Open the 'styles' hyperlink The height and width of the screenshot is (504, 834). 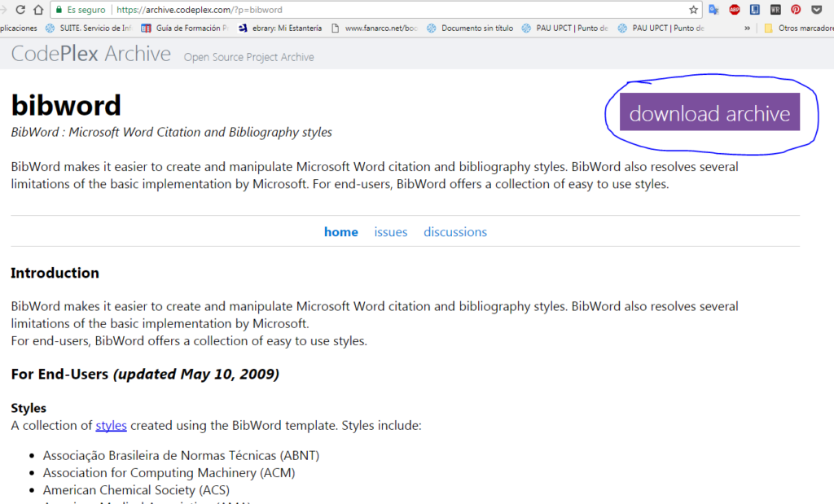[x=111, y=425]
